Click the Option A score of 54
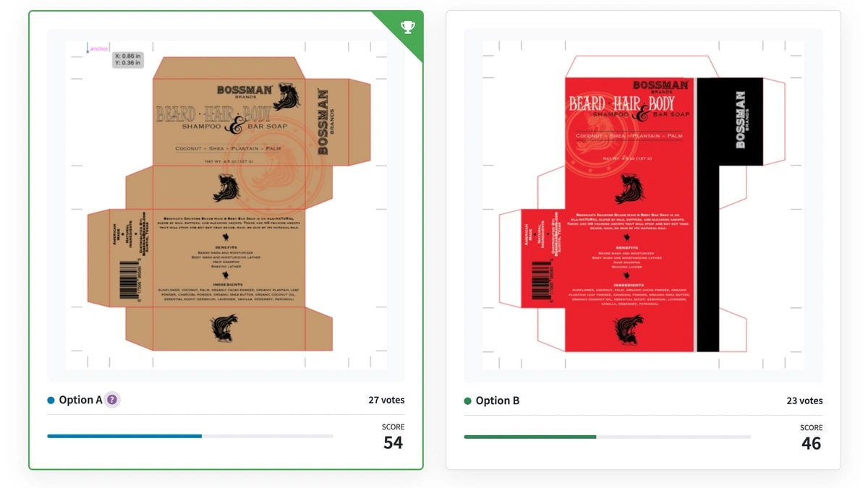Screen dimensions: 868x488 coord(393,442)
